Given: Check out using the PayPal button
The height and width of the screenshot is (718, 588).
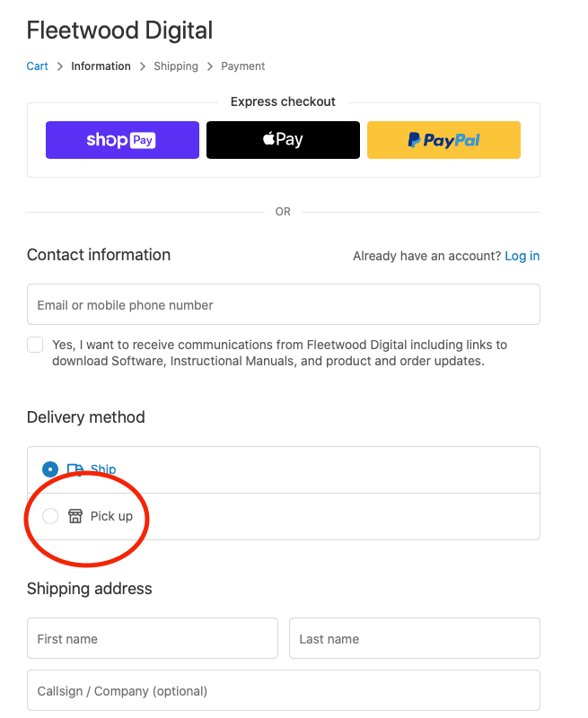Looking at the screenshot, I should pos(443,140).
